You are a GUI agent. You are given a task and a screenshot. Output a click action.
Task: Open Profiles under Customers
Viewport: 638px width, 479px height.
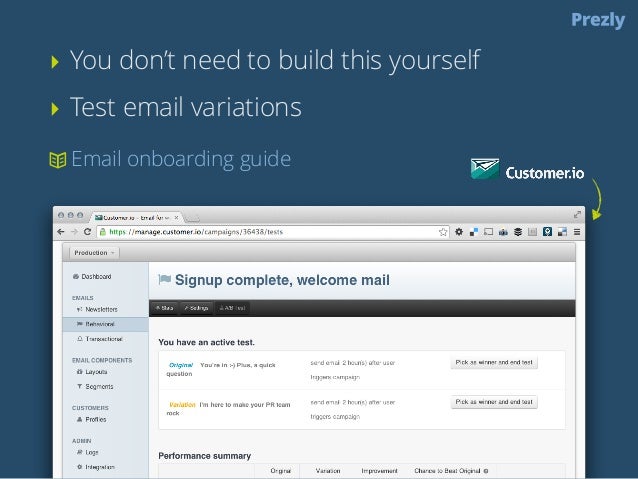[92, 420]
